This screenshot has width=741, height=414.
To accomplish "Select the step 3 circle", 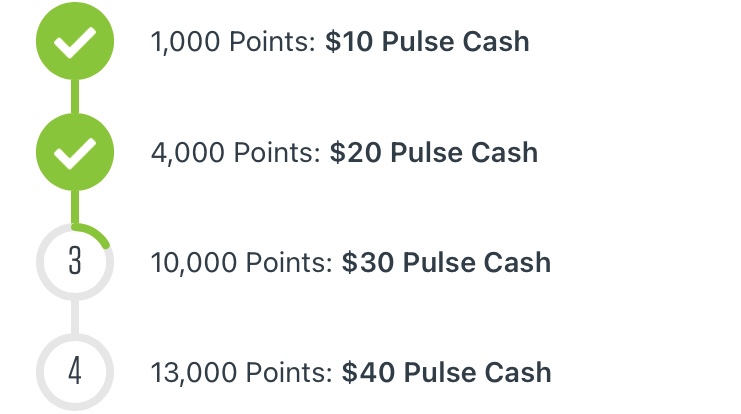I will (x=75, y=263).
